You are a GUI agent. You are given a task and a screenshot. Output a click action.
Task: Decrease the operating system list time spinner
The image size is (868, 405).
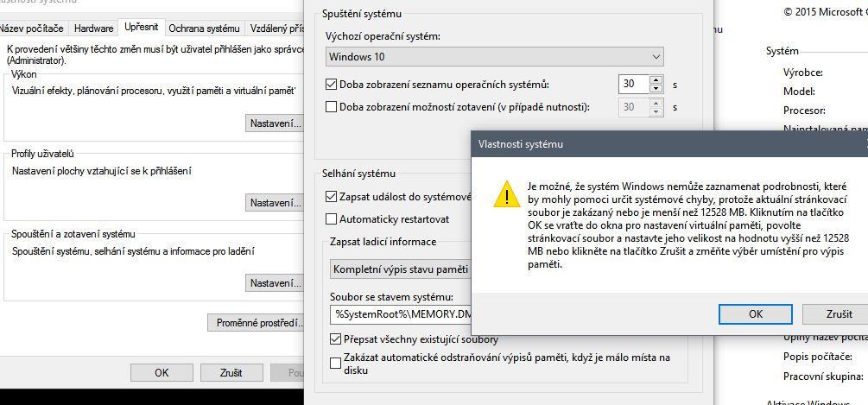(x=656, y=89)
